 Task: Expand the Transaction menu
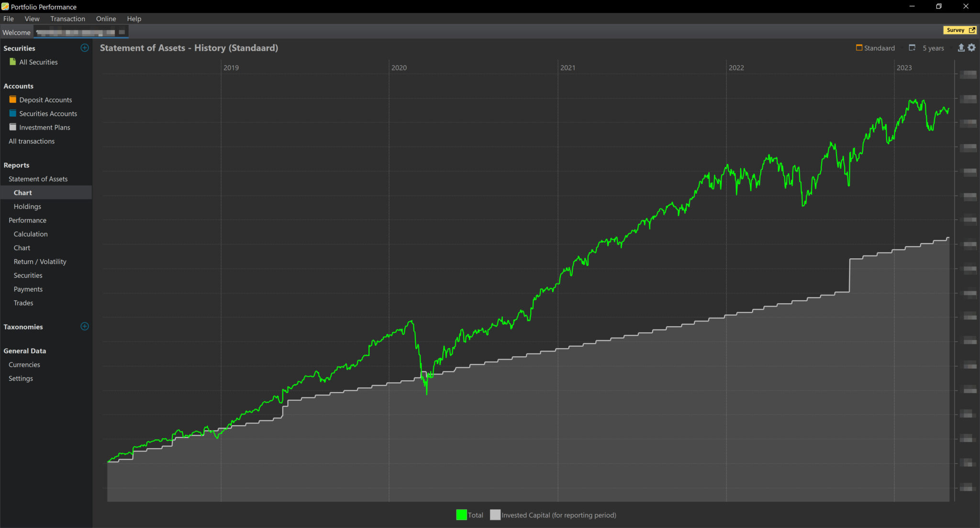pyautogui.click(x=68, y=19)
